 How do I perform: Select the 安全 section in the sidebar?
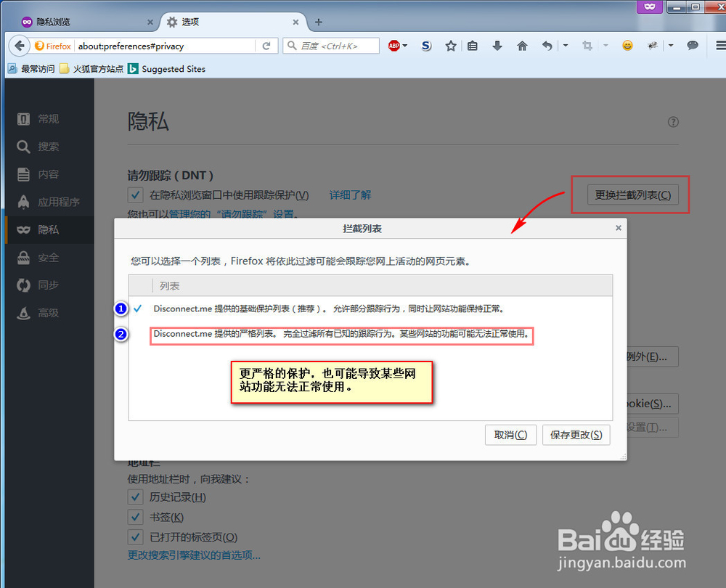click(49, 258)
